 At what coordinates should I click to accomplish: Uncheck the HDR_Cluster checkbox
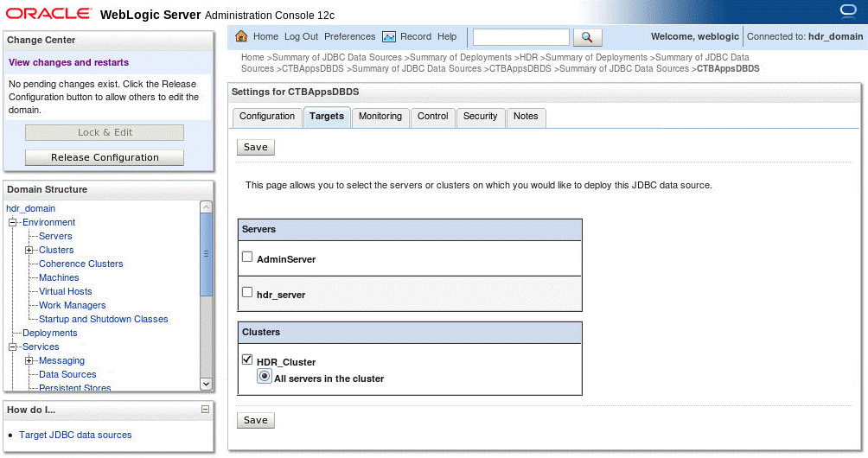[247, 359]
